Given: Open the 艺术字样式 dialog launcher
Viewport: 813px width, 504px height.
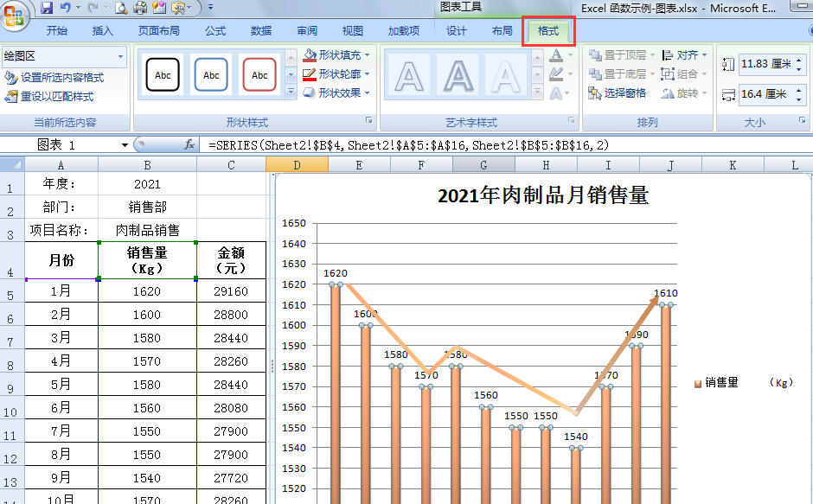Looking at the screenshot, I should click(571, 120).
